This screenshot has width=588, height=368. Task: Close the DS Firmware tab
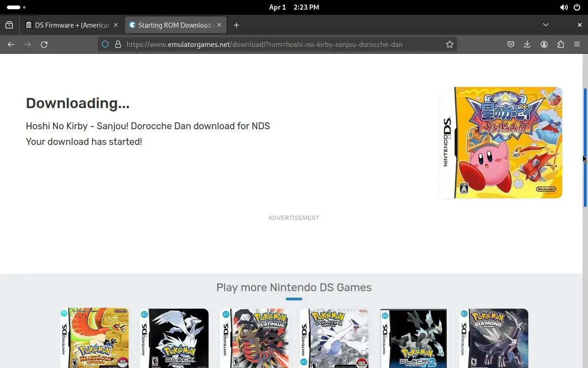click(x=116, y=25)
